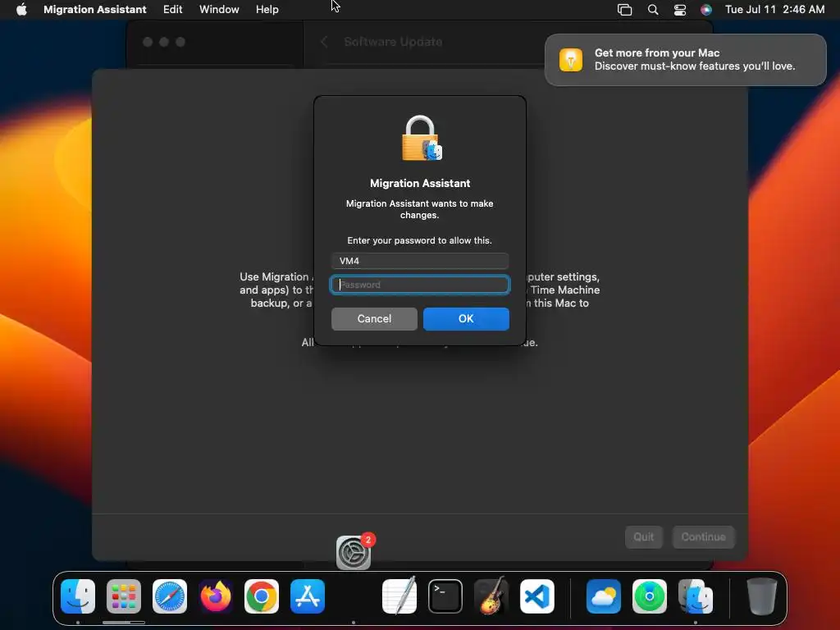
Task: Click the Software Update window title
Action: point(393,42)
